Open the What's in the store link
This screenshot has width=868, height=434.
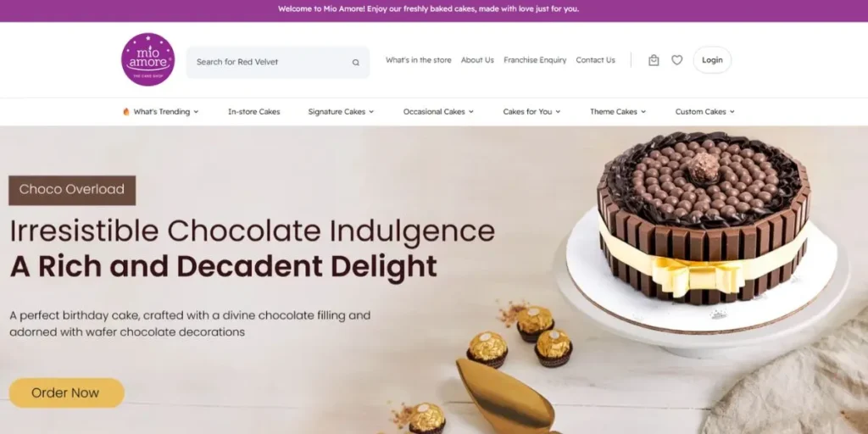419,60
